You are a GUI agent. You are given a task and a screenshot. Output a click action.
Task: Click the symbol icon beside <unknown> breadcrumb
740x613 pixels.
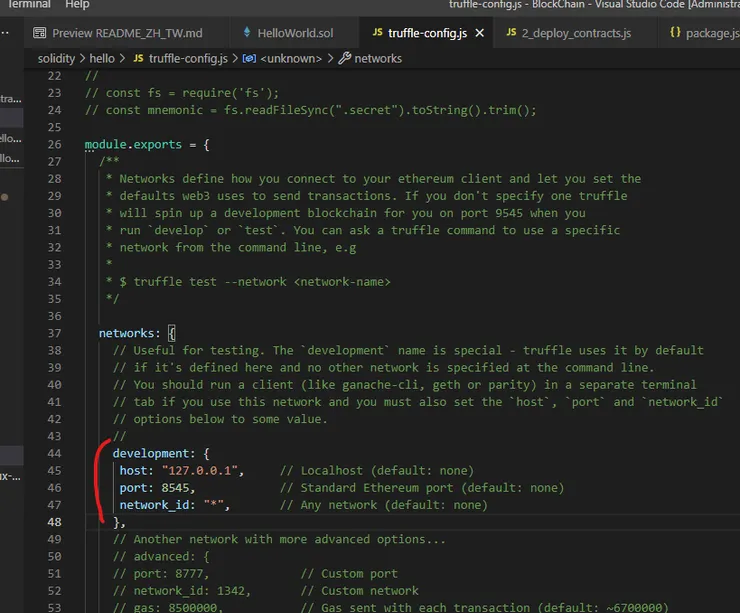coord(248,58)
